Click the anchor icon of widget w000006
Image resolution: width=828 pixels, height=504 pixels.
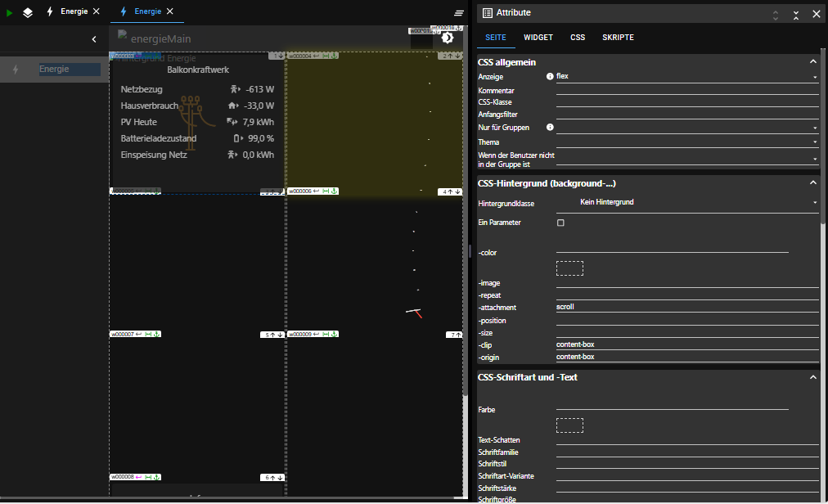334,191
